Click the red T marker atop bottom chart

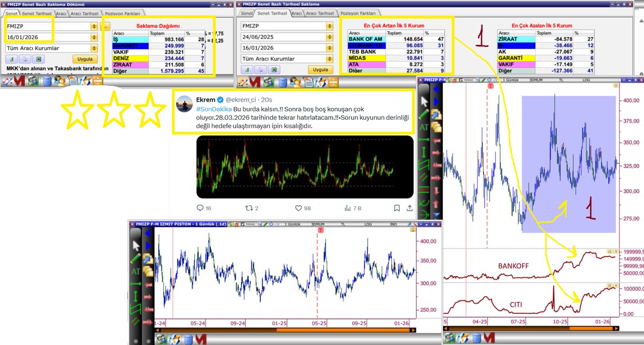[x=321, y=230]
